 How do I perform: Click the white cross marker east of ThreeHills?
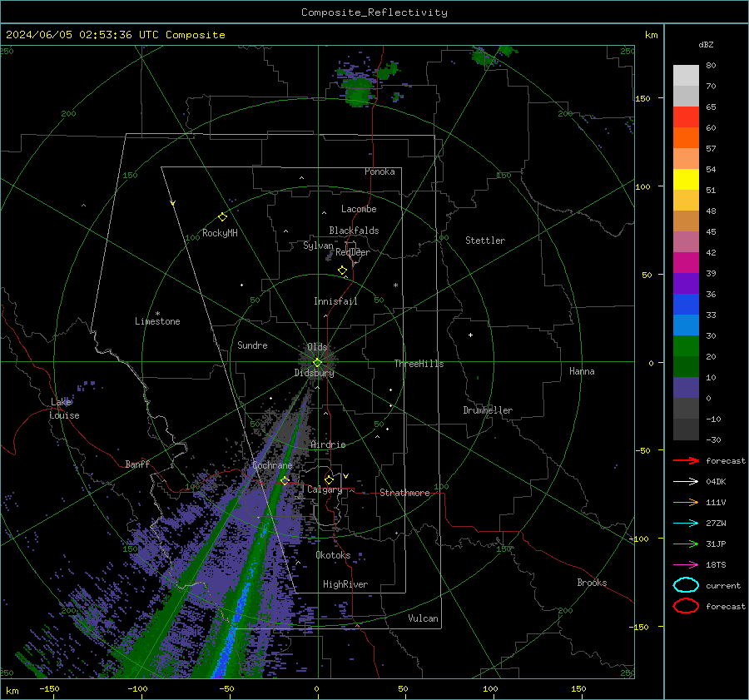(470, 335)
